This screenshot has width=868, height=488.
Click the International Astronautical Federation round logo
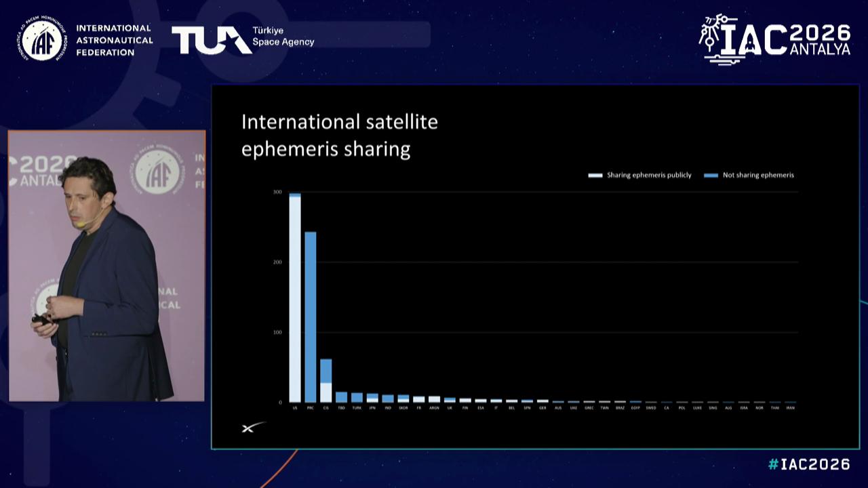[x=42, y=40]
